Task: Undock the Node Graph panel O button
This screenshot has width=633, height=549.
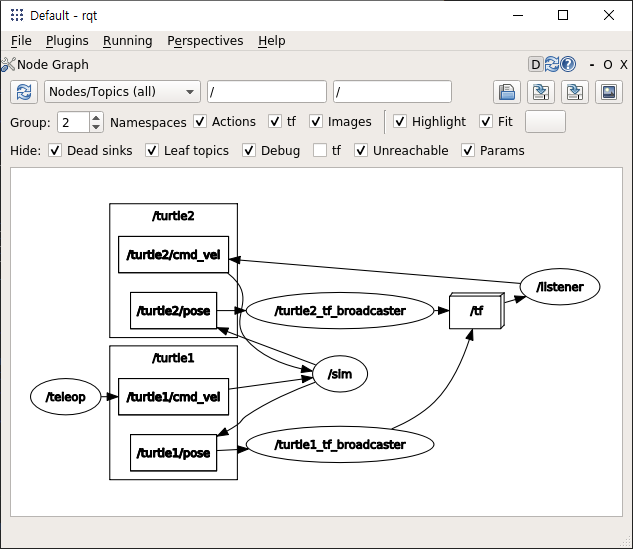Action: [608, 65]
